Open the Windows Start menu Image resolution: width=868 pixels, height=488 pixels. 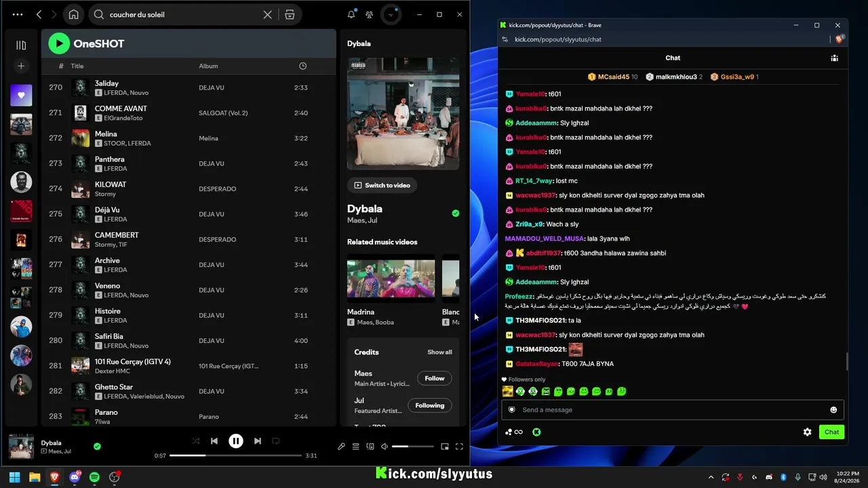[x=14, y=477]
